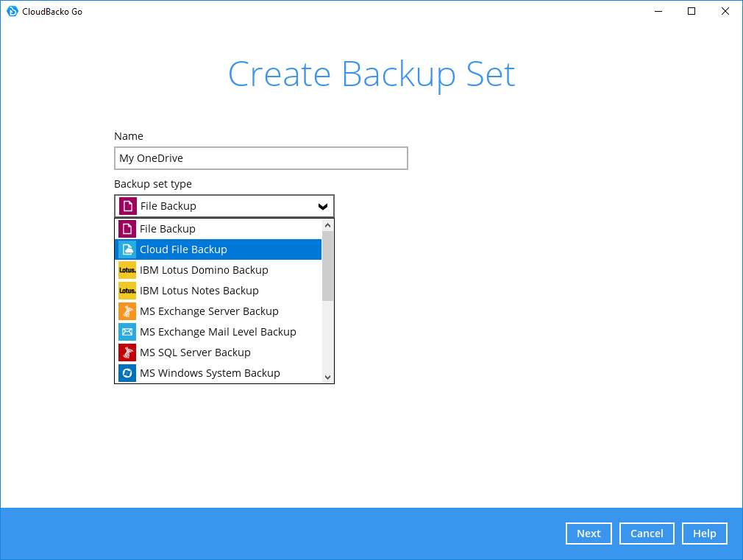Minimize the CloudBacko Go window

(x=658, y=11)
